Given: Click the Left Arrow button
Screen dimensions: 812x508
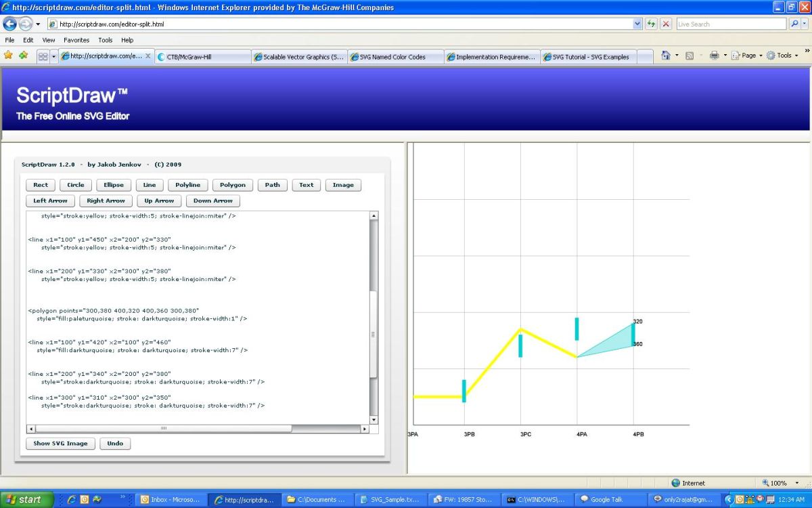Looking at the screenshot, I should [x=51, y=201].
